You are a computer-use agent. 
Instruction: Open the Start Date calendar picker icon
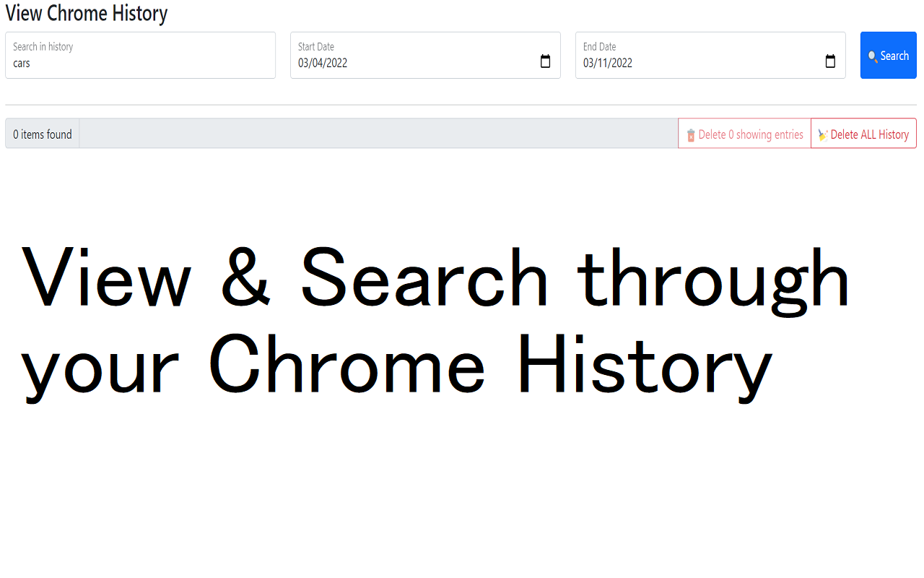tap(545, 62)
